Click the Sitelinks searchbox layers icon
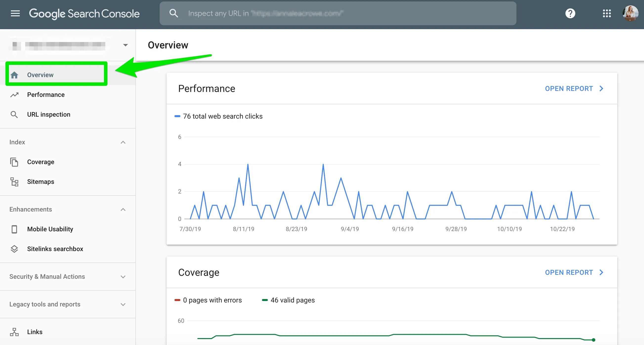644x345 pixels. pos(14,249)
